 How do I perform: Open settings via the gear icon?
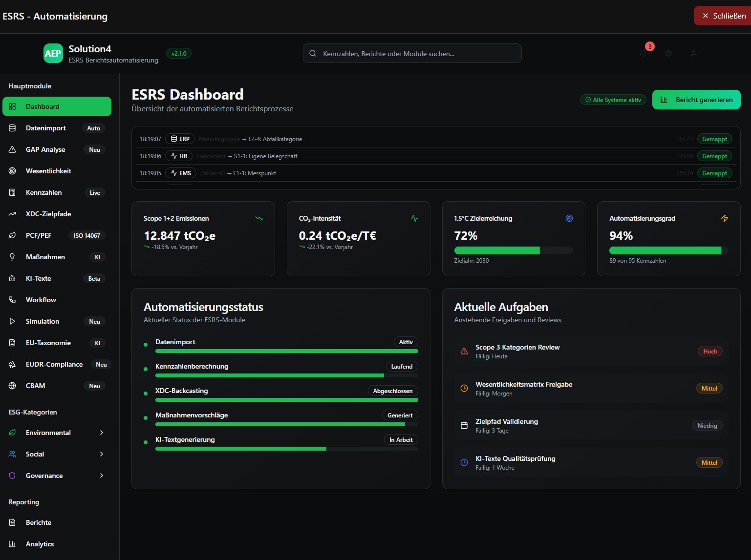pyautogui.click(x=668, y=53)
